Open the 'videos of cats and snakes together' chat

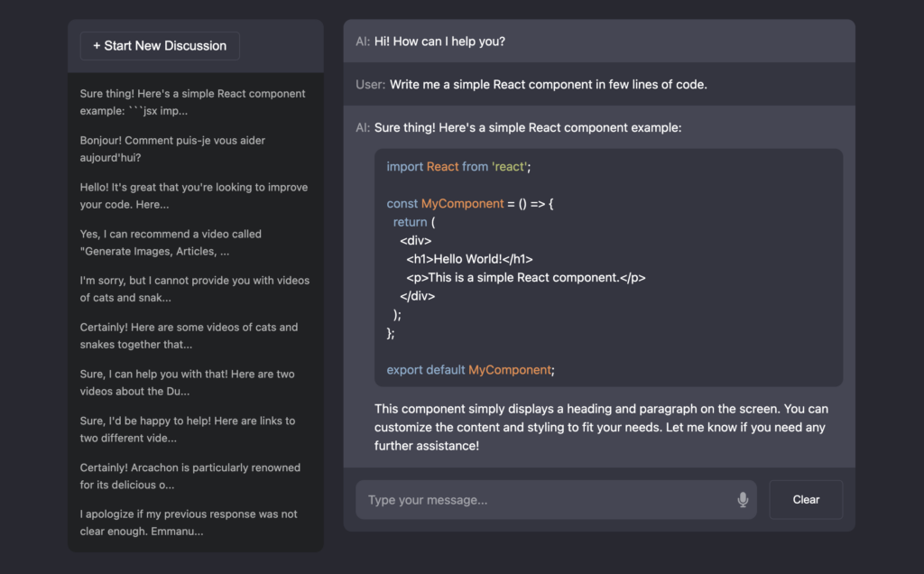tap(195, 336)
